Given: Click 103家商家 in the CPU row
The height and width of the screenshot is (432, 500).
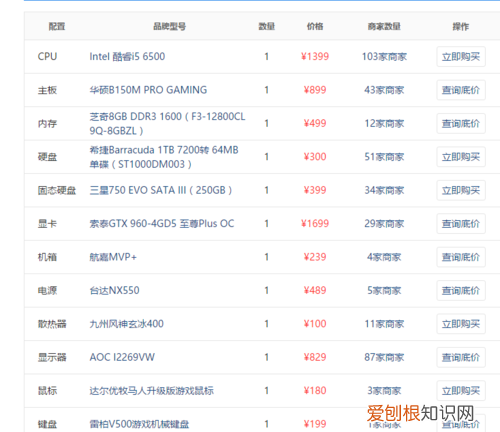Looking at the screenshot, I should click(384, 57).
